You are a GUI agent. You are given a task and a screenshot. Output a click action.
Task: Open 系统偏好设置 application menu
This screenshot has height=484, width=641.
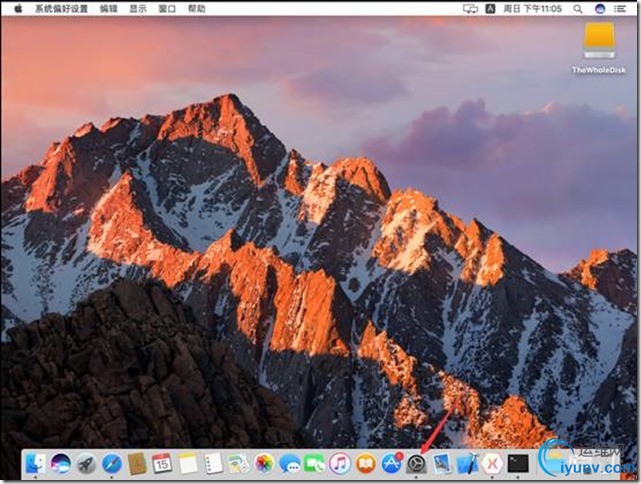[61, 9]
